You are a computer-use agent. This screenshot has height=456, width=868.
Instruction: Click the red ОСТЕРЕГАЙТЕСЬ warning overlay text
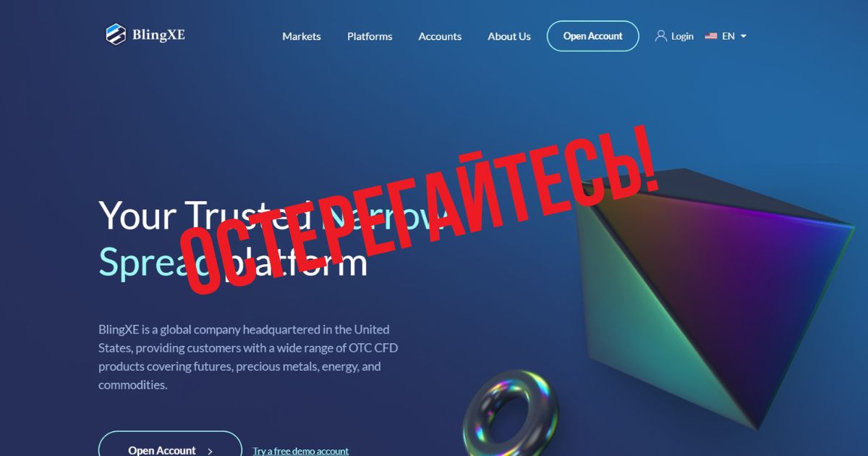[x=420, y=210]
